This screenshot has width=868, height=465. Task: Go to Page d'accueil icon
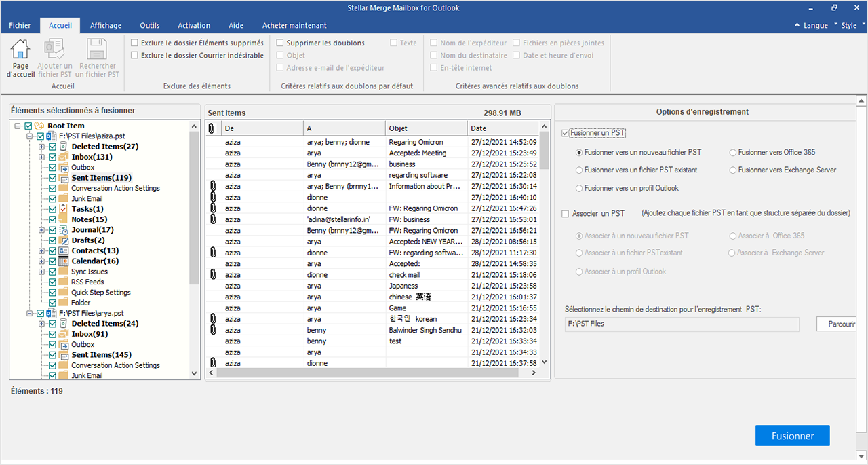click(x=20, y=50)
